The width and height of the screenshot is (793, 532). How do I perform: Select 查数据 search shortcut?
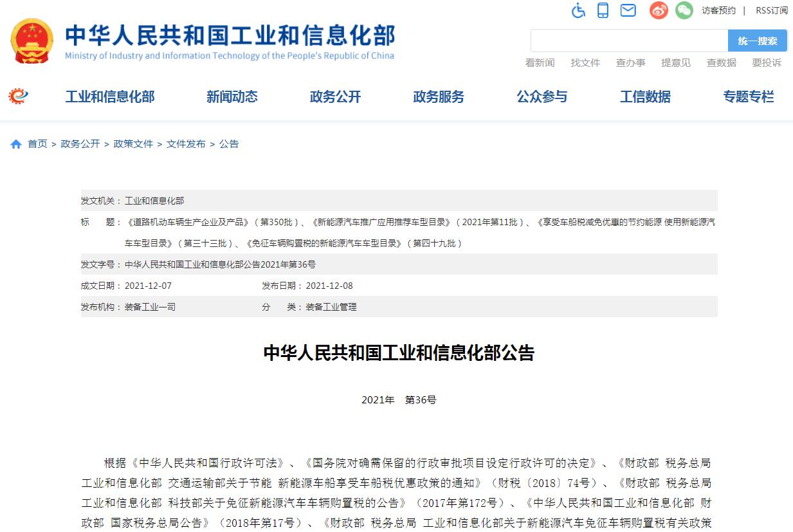coord(722,62)
